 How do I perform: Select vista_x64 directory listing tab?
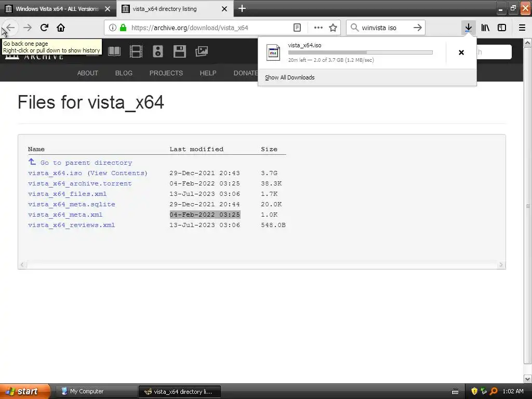[165, 9]
